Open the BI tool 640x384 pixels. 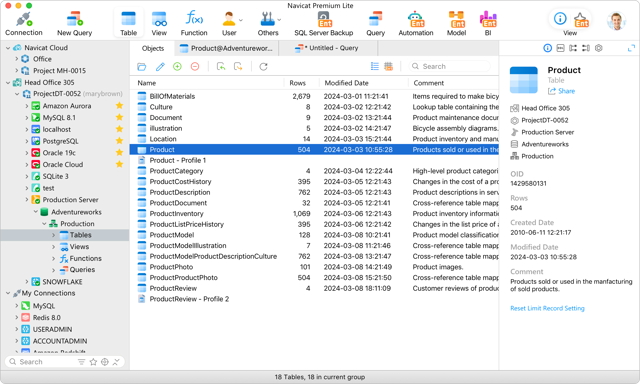pyautogui.click(x=488, y=24)
